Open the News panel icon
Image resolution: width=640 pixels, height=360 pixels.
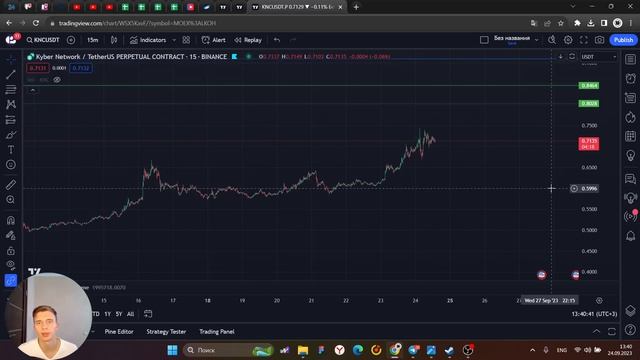click(631, 98)
